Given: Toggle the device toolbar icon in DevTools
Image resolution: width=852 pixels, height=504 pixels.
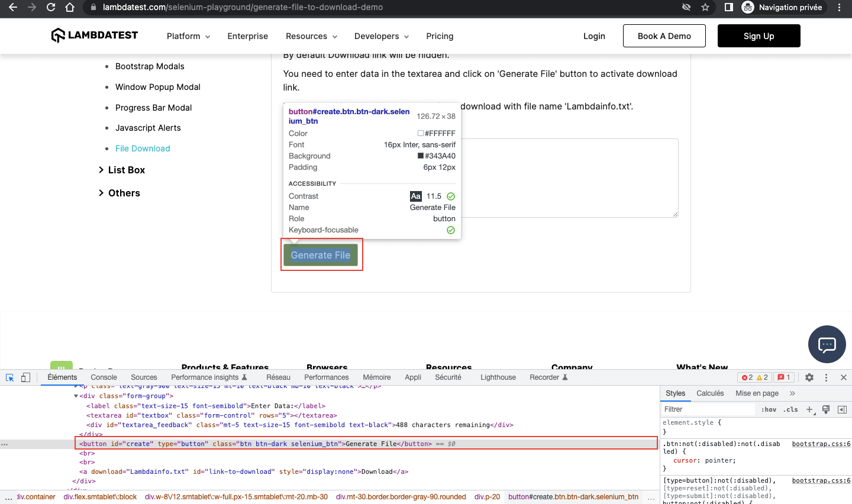Looking at the screenshot, I should [25, 377].
